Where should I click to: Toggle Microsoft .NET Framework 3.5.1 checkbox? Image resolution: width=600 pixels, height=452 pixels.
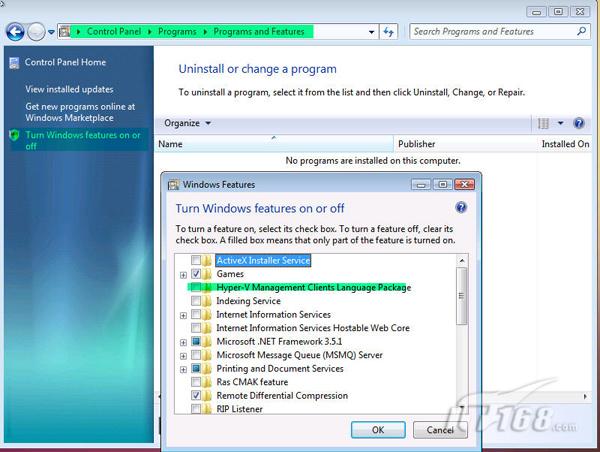point(196,341)
